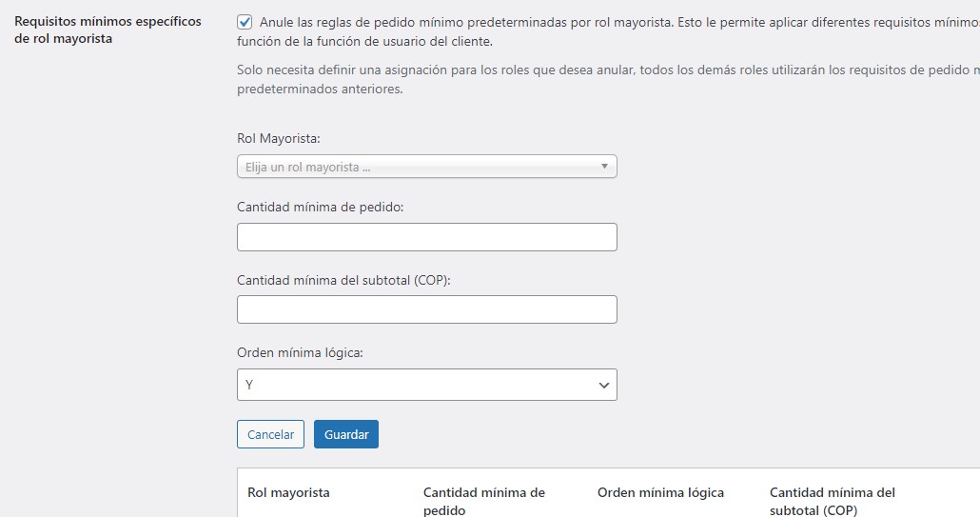Click the 'Rol Mayorista:' field label
The width and height of the screenshot is (980, 517).
click(x=278, y=139)
